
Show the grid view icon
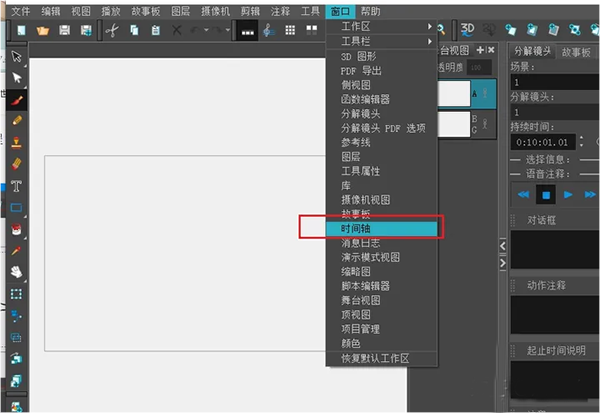pos(290,30)
